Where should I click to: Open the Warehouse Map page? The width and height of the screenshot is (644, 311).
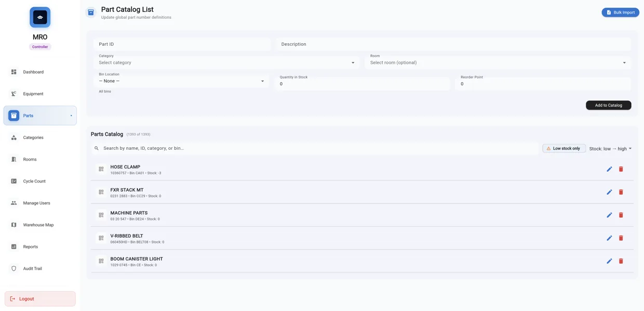pyautogui.click(x=40, y=225)
